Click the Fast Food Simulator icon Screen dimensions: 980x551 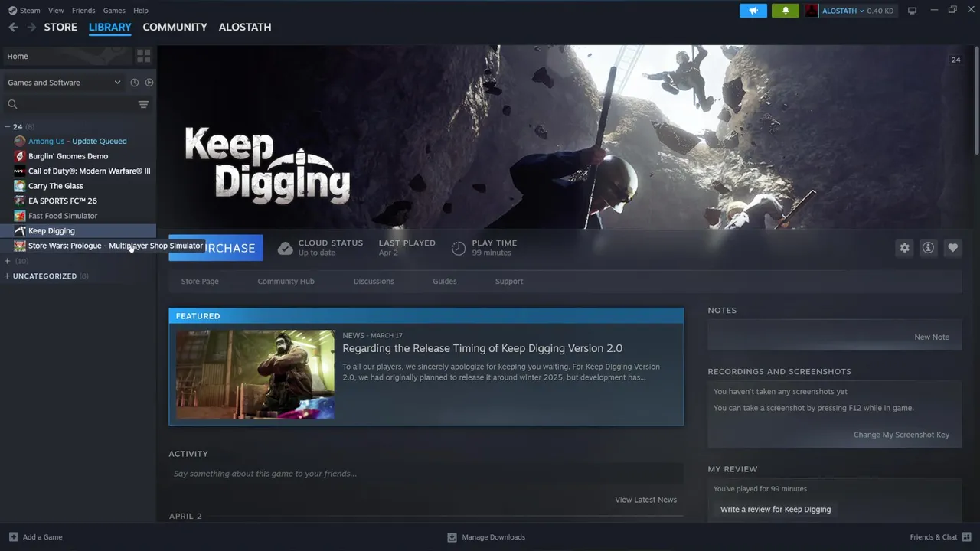(x=20, y=216)
